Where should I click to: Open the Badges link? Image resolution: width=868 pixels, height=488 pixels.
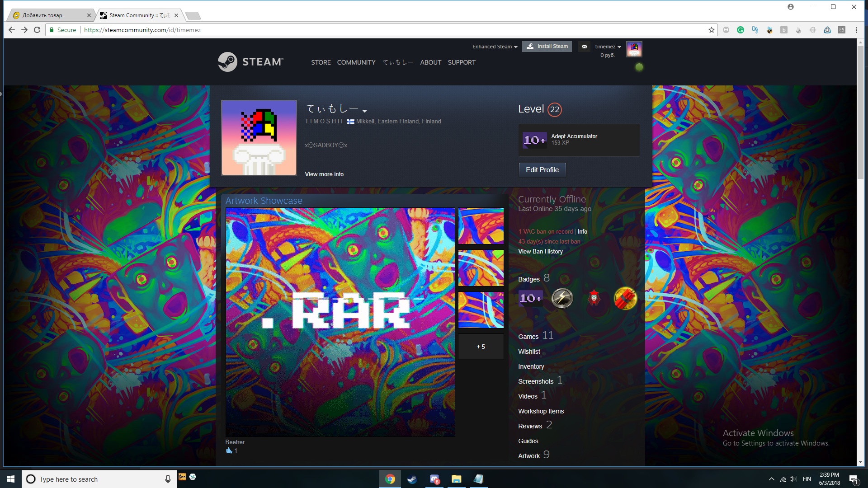529,279
